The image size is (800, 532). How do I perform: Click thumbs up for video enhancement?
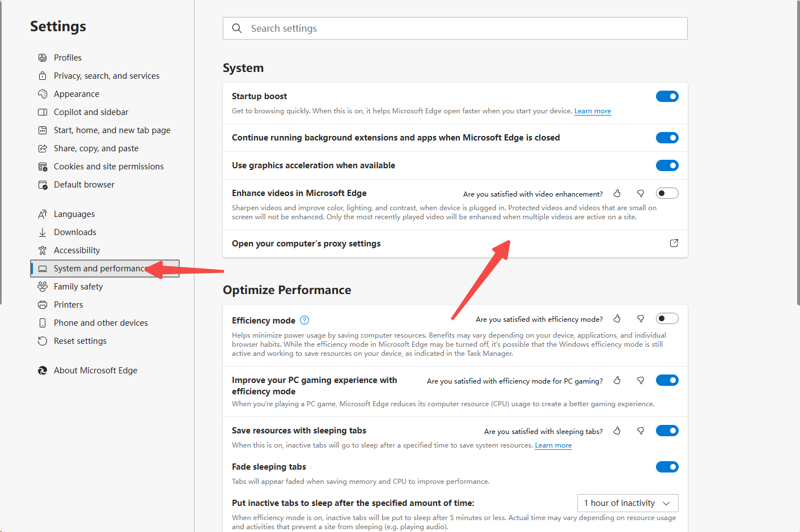617,193
